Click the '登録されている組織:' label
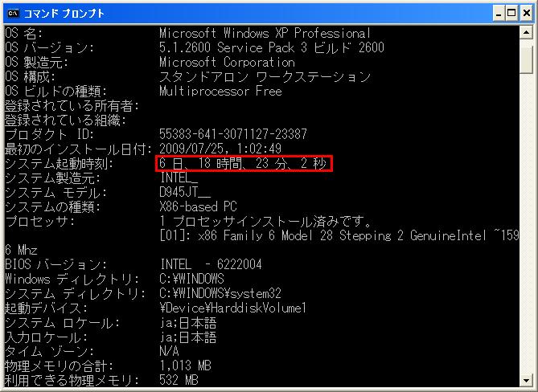The image size is (538, 392). click(65, 120)
